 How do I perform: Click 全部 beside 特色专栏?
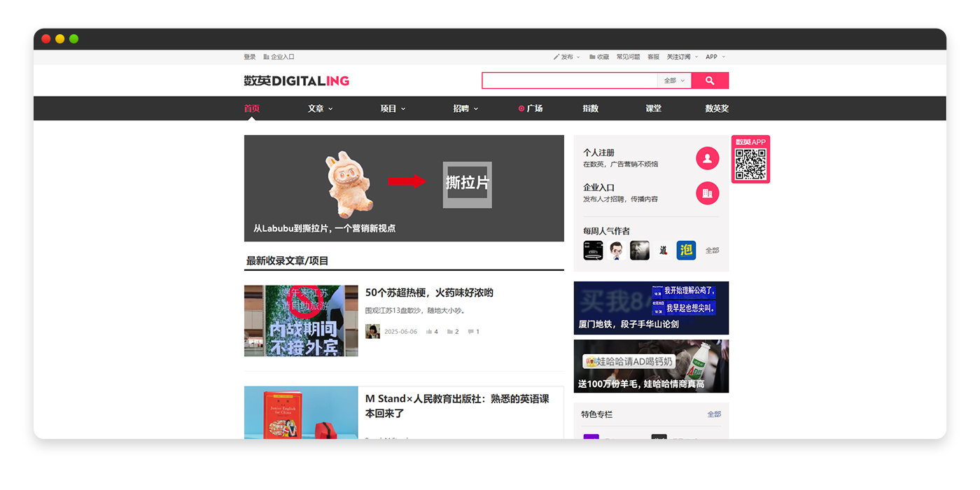pyautogui.click(x=714, y=414)
